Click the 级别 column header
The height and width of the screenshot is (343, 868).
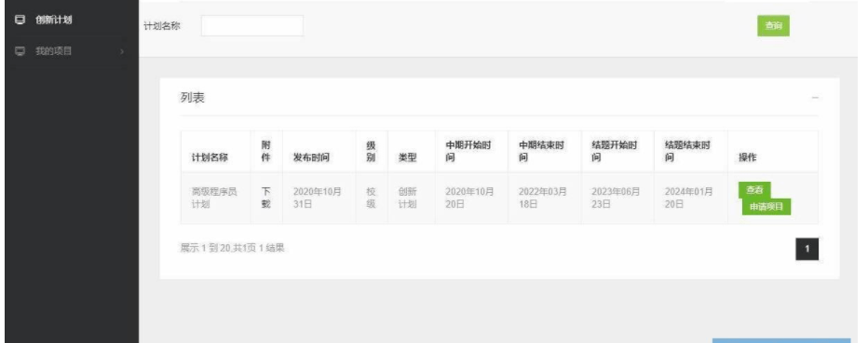click(371, 151)
